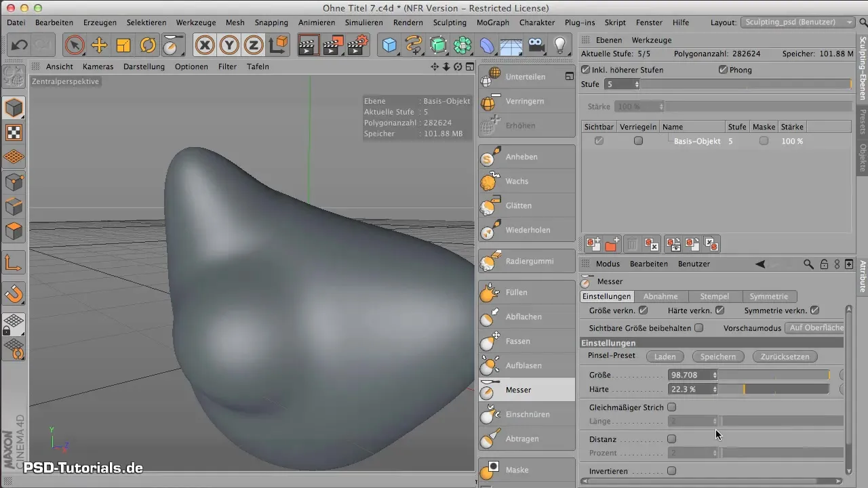Image resolution: width=868 pixels, height=488 pixels.
Task: Select the Live Selection tool icon
Action: (75, 45)
